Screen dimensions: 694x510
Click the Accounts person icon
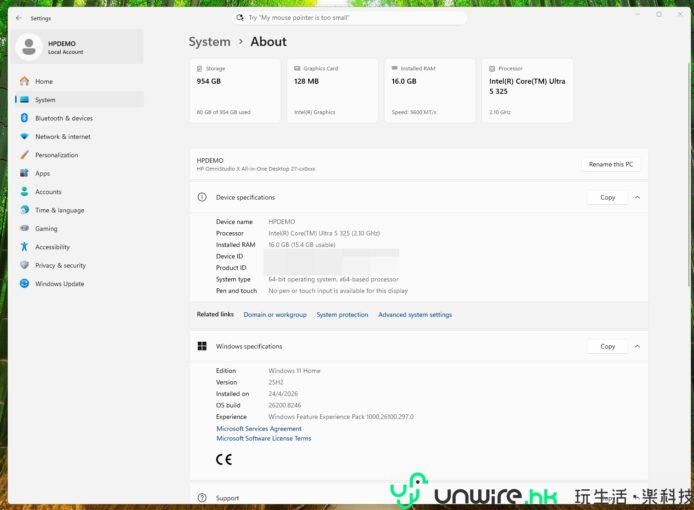pyautogui.click(x=24, y=192)
